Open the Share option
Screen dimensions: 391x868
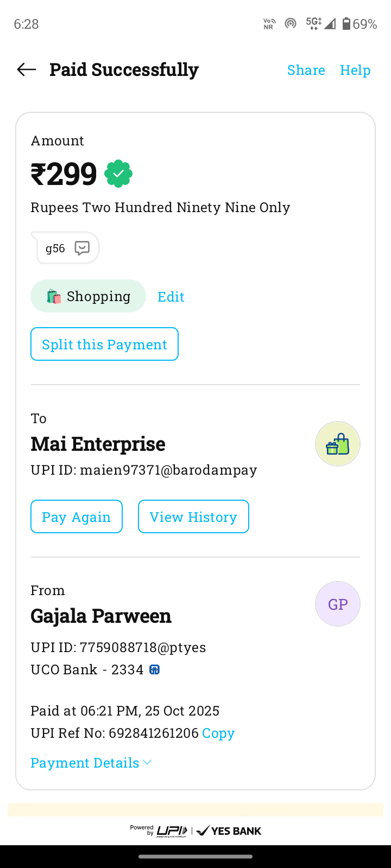pyautogui.click(x=306, y=70)
